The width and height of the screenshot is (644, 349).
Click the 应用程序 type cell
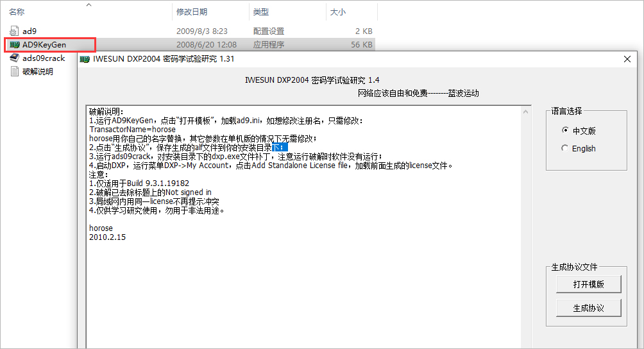pos(269,45)
